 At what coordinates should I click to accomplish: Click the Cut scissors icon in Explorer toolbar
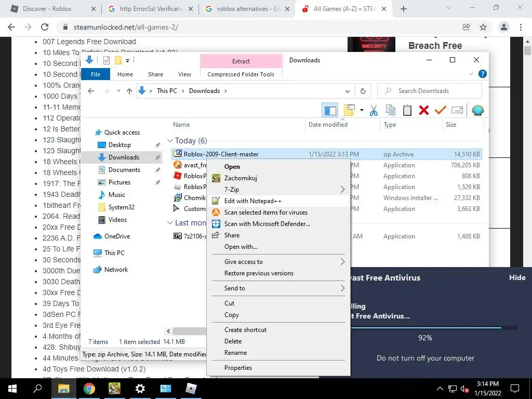pyautogui.click(x=374, y=110)
